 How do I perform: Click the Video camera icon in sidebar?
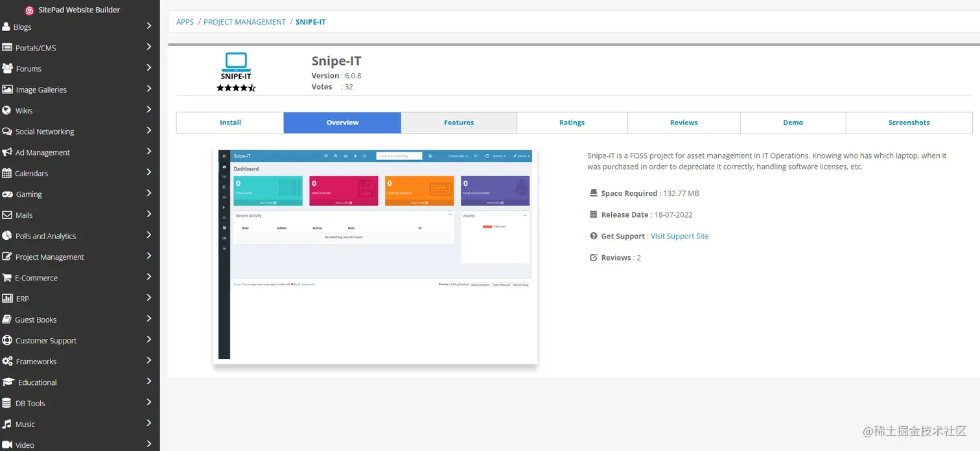(x=7, y=445)
